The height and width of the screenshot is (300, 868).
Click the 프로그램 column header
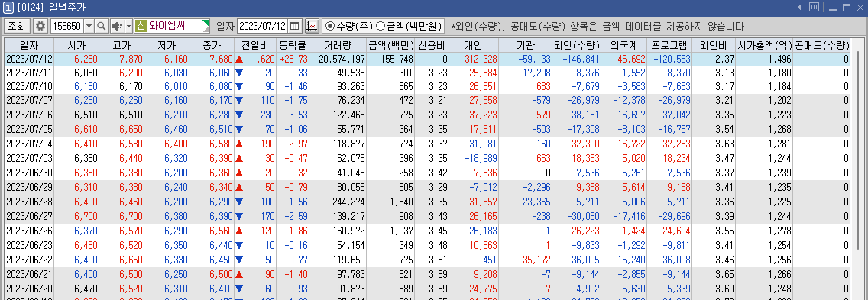pos(670,45)
